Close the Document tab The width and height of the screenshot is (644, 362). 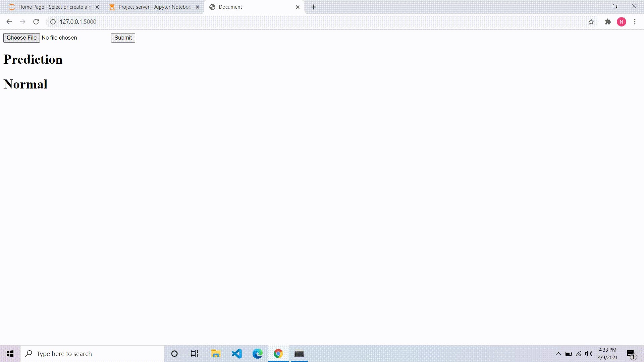(298, 7)
